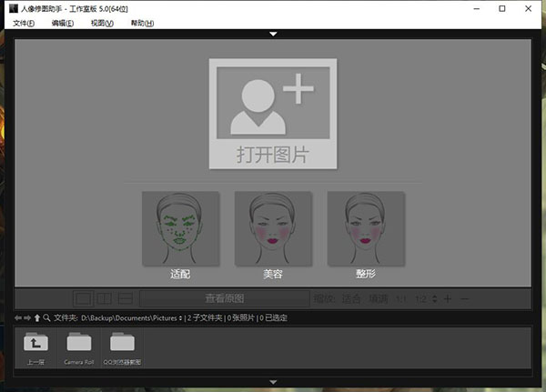Click the 2 子文件夹 status text
Image resolution: width=546 pixels, height=392 pixels.
tap(205, 317)
